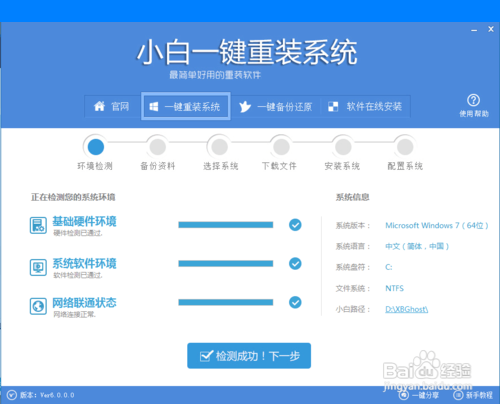Select the 备份资料 step circle
Image resolution: width=500 pixels, height=404 pixels.
(x=158, y=147)
